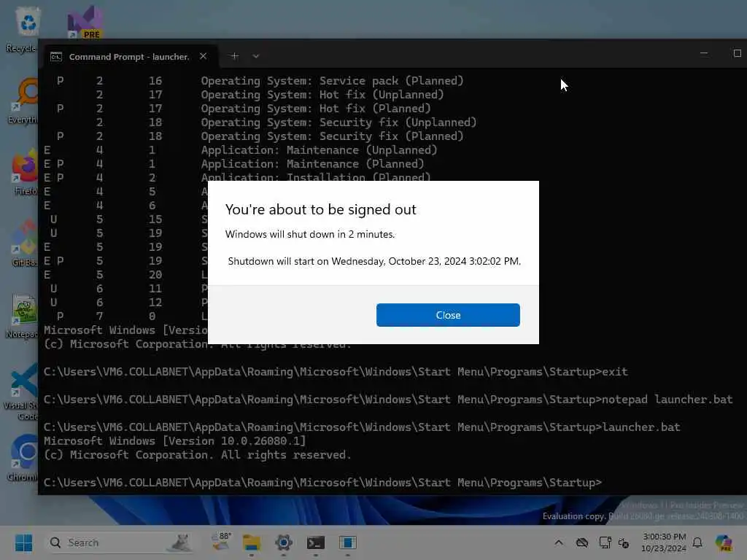Open the blue window app in taskbar
The height and width of the screenshot is (560, 747).
[348, 542]
